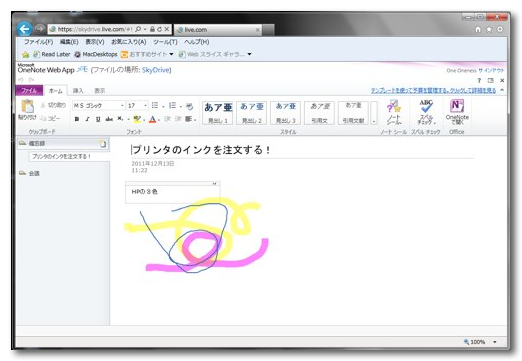Open the 編集(E) browser menu
This screenshot has width=522, height=361.
(69, 42)
